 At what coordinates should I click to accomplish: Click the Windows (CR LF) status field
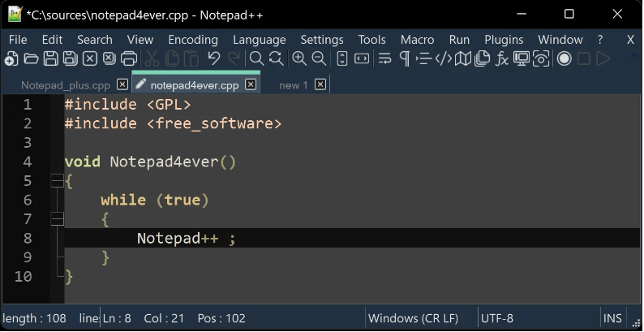pos(413,318)
